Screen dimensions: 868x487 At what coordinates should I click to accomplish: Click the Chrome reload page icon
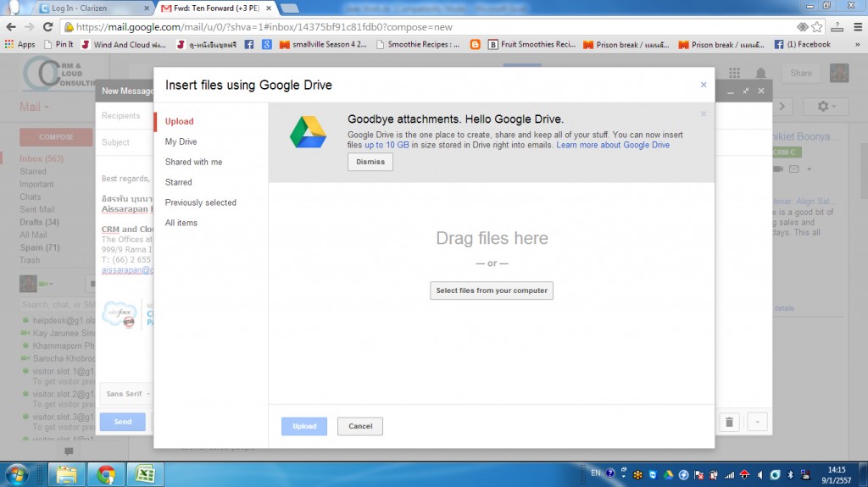[47, 26]
